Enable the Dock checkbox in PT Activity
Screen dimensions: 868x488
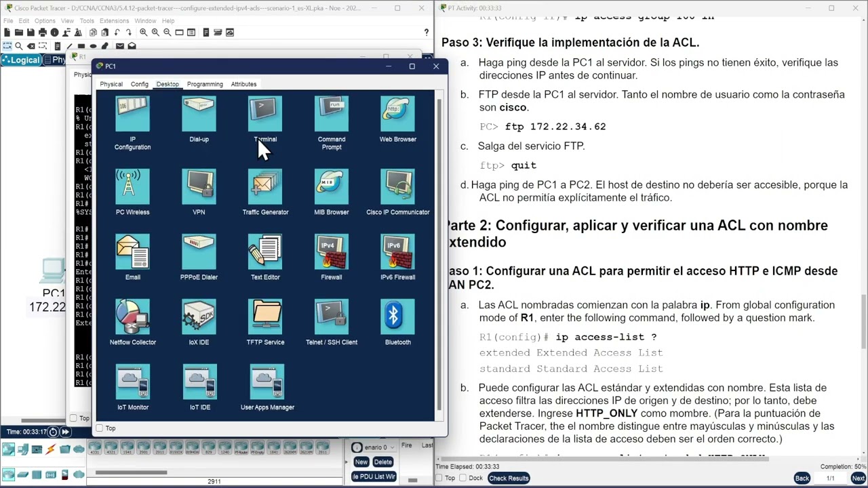click(462, 478)
